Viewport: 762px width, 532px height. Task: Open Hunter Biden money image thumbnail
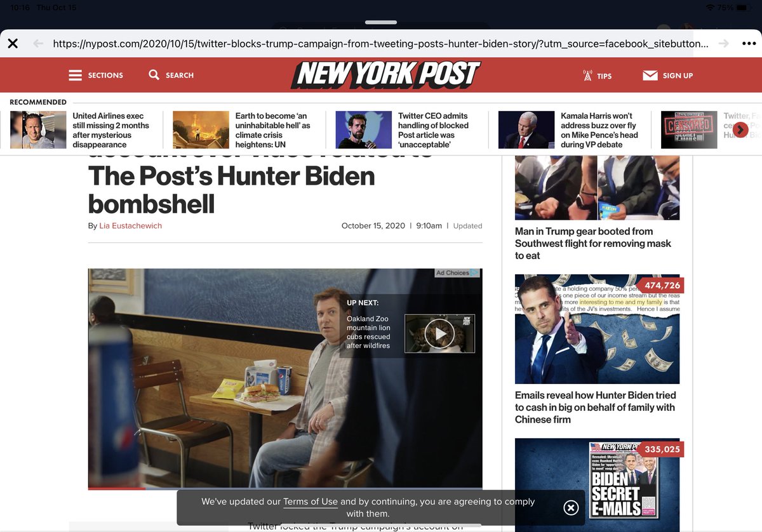coord(597,329)
